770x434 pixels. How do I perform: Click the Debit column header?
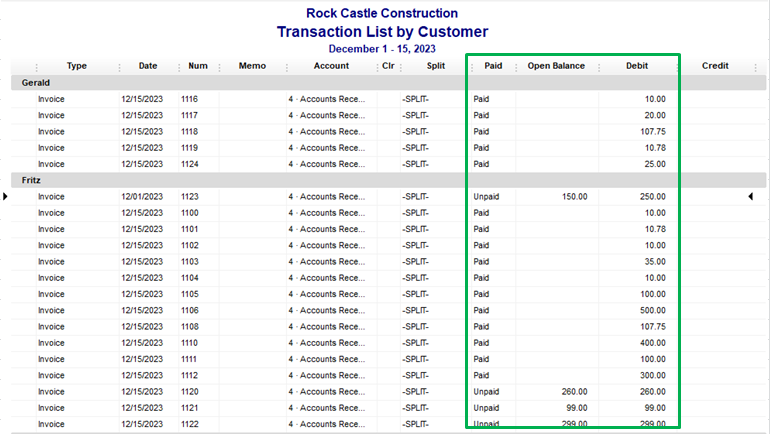click(x=637, y=66)
